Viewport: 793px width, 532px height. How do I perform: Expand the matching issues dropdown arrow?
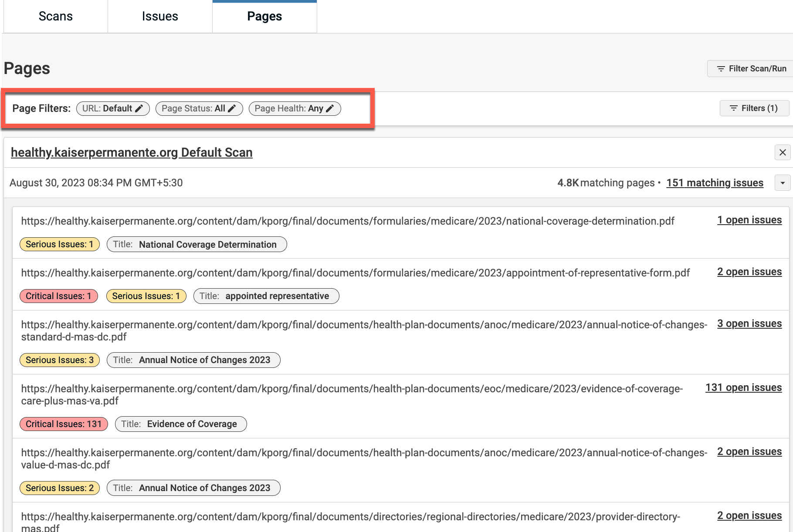coord(783,183)
